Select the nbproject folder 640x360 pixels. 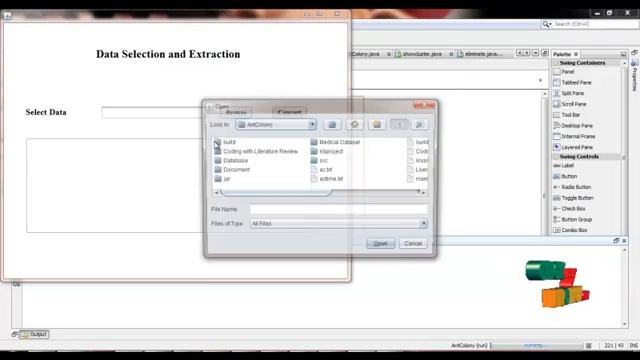pos(327,151)
